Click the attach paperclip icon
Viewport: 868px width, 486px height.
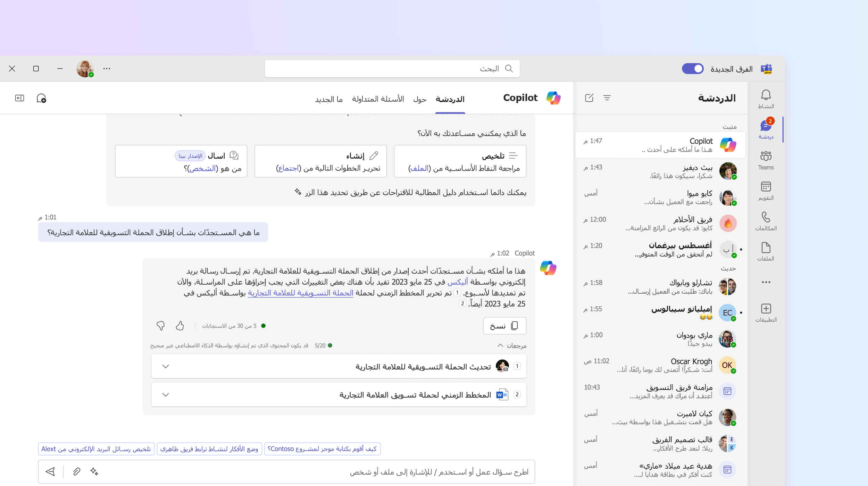[x=77, y=471]
